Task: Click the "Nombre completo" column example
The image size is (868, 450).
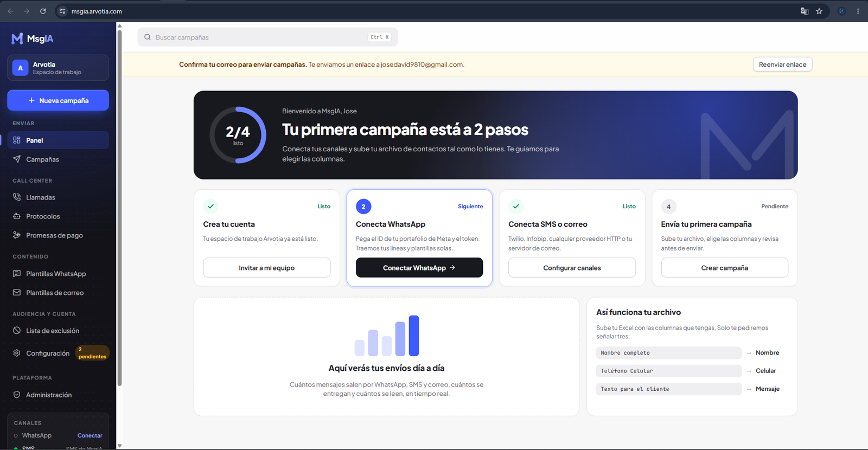Action: [x=669, y=353]
